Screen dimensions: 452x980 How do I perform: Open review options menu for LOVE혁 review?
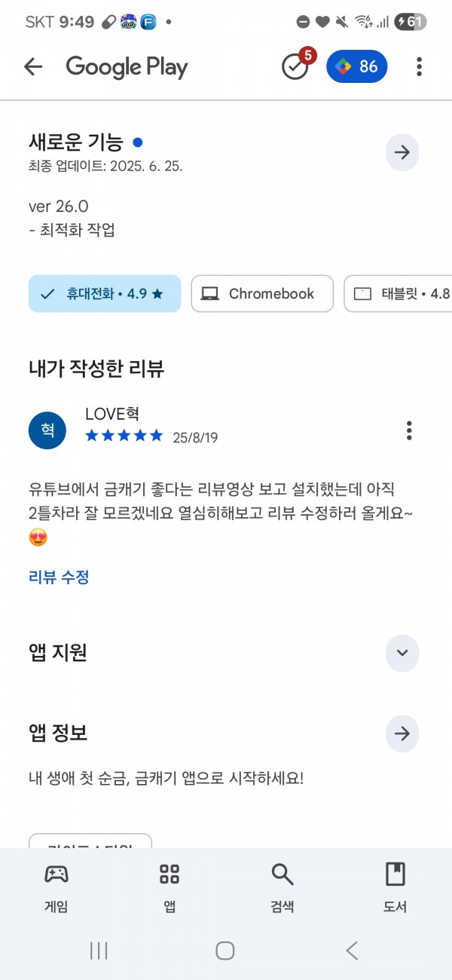(x=409, y=430)
